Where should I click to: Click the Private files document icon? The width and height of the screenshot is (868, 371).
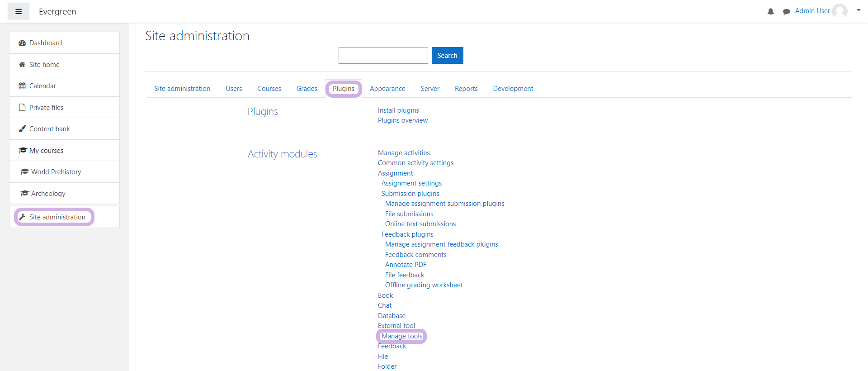22,108
